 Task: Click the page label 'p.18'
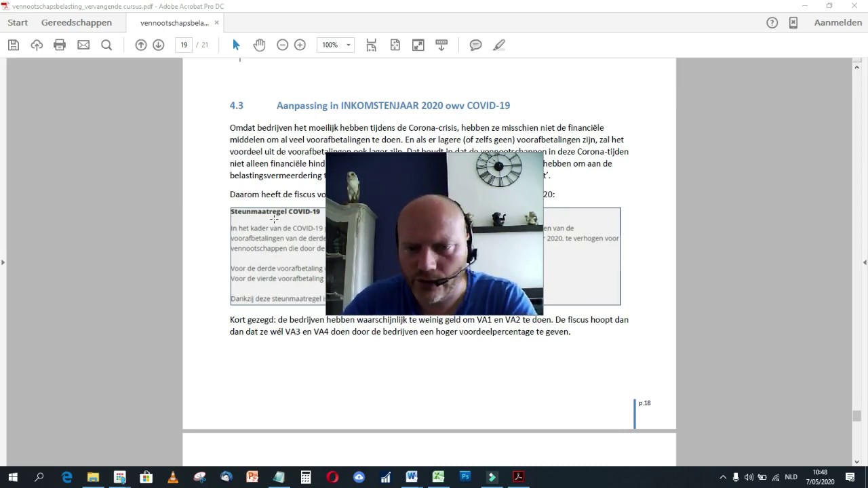[x=644, y=403]
